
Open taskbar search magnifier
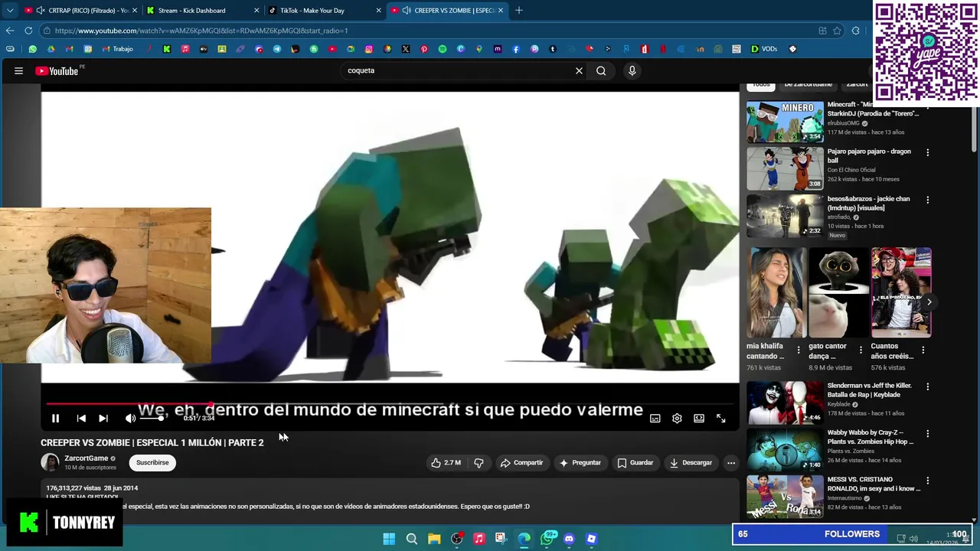(412, 539)
